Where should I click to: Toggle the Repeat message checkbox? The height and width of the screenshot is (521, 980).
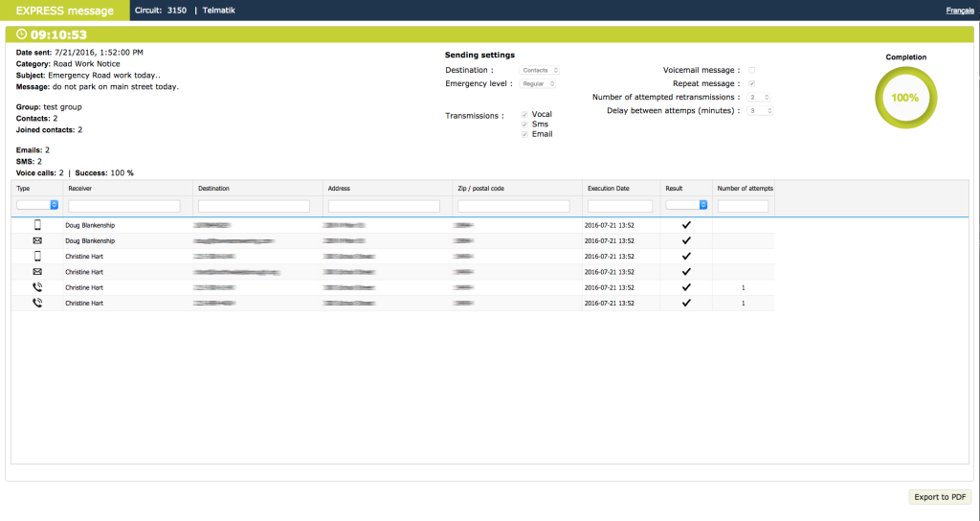tap(752, 84)
